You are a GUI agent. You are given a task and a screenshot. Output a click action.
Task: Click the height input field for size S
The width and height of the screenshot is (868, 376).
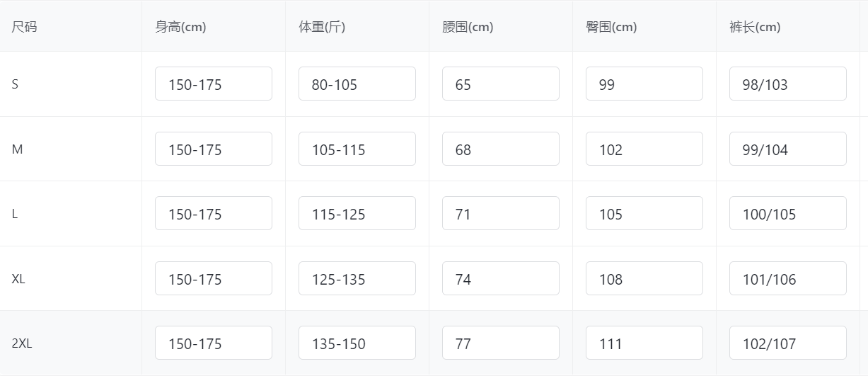click(x=213, y=84)
